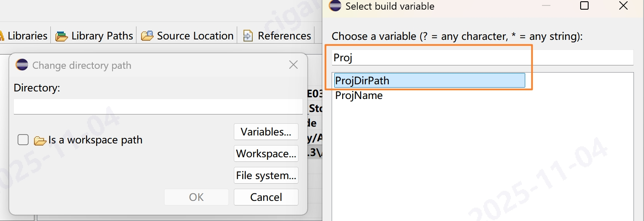Open the Variables... chooser
644x221 pixels.
266,132
